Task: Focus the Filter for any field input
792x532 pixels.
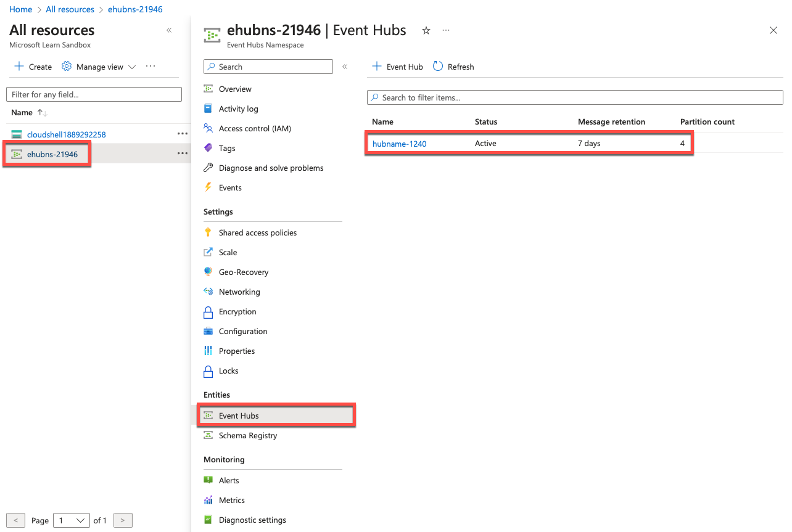Action: pyautogui.click(x=94, y=94)
